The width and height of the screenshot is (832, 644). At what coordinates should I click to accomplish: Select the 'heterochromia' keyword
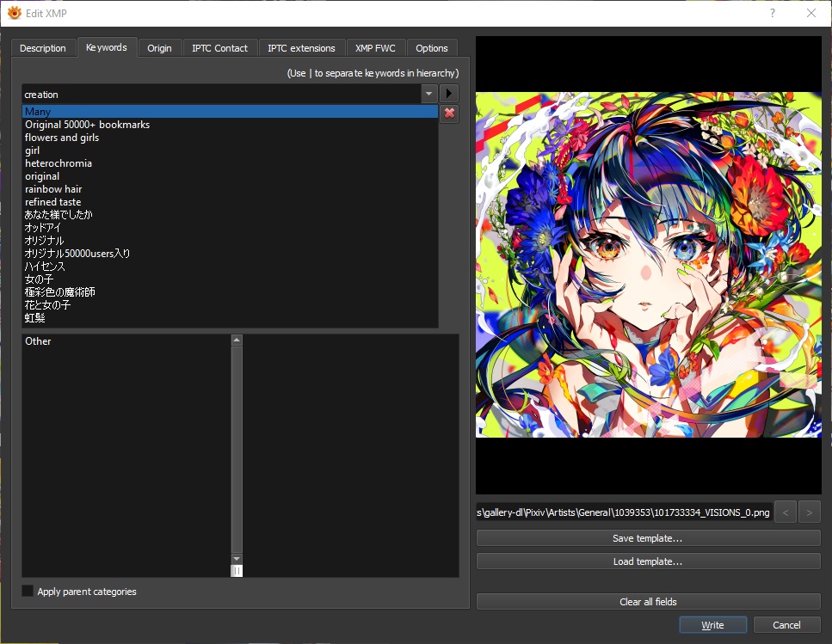(59, 163)
